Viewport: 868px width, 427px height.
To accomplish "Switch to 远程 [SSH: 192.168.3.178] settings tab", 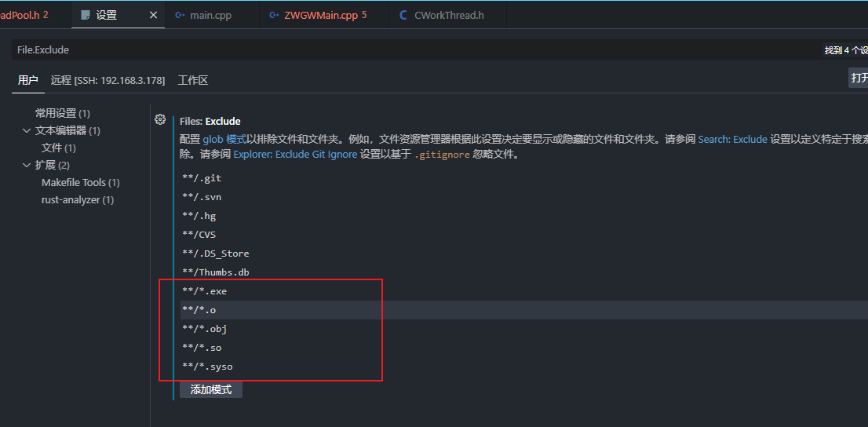I will 108,80.
